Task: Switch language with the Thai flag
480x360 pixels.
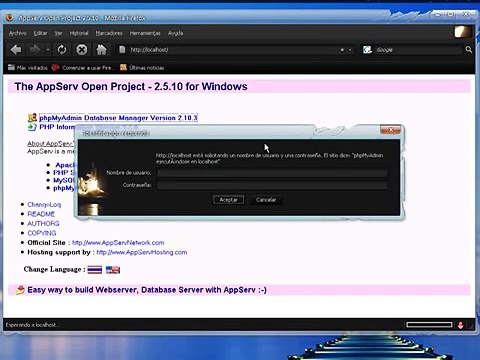Action: pos(95,269)
